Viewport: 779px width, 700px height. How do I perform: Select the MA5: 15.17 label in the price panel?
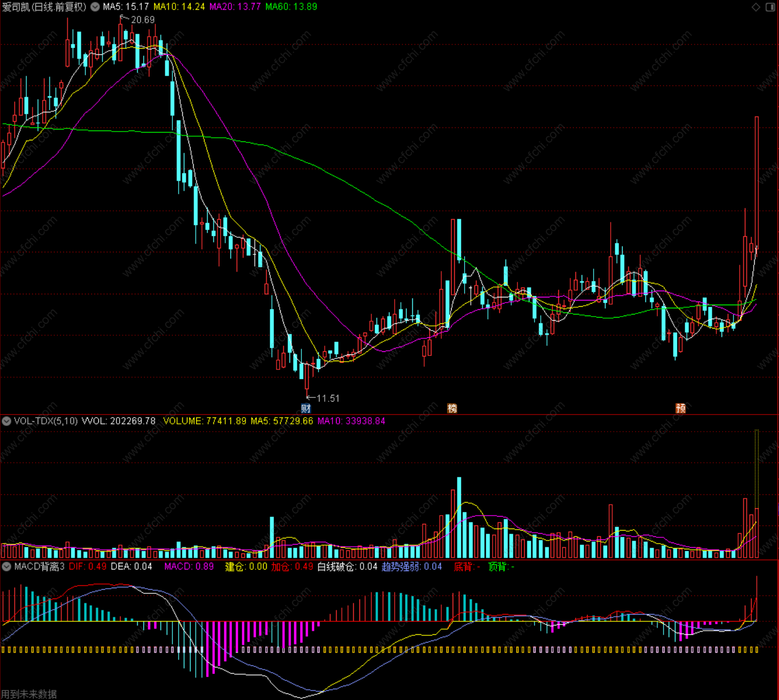[x=126, y=7]
